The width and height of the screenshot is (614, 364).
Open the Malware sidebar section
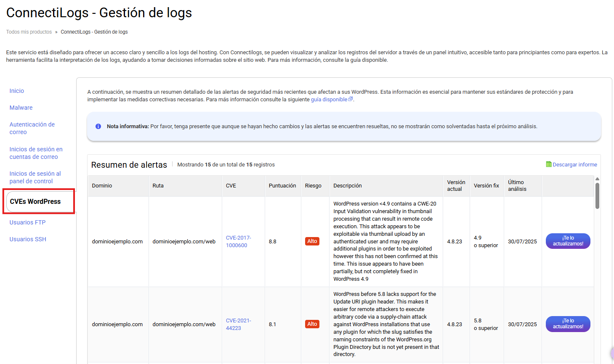point(21,108)
